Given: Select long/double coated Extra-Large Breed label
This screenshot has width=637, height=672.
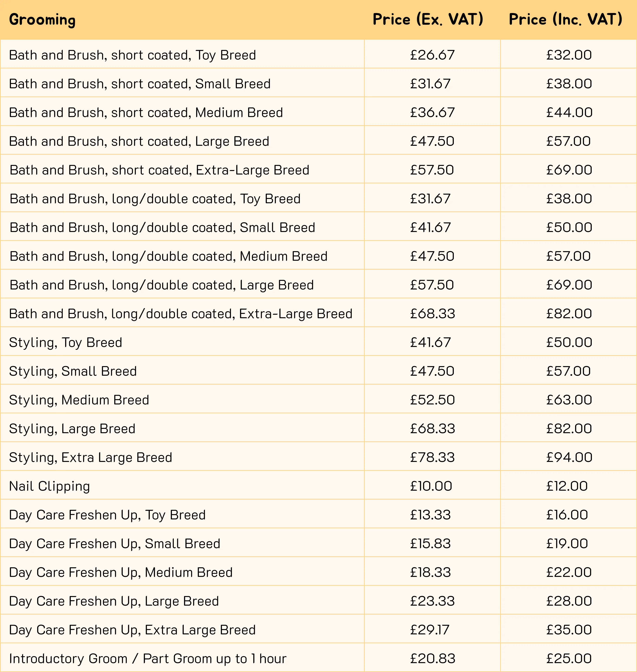Looking at the screenshot, I should pos(181,314).
